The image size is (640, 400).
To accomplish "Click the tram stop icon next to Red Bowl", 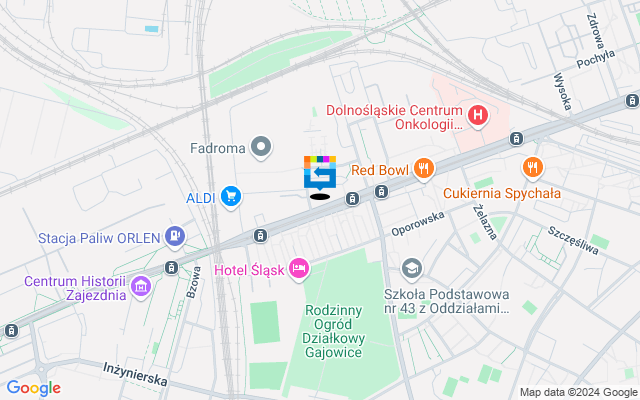I will click(381, 191).
